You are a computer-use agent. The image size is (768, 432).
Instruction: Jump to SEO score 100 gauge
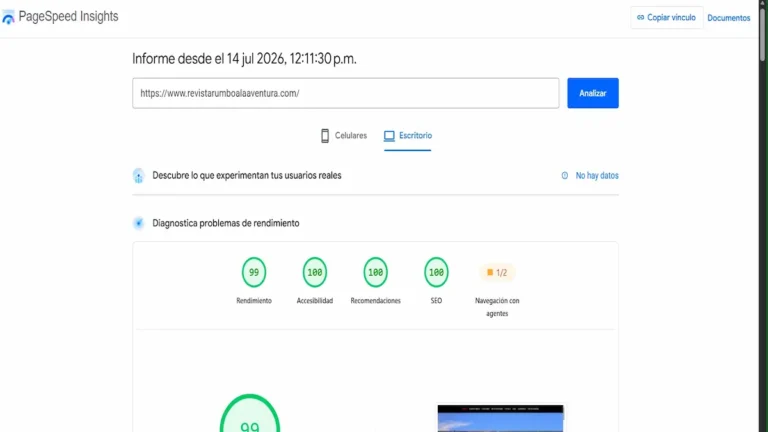point(436,272)
